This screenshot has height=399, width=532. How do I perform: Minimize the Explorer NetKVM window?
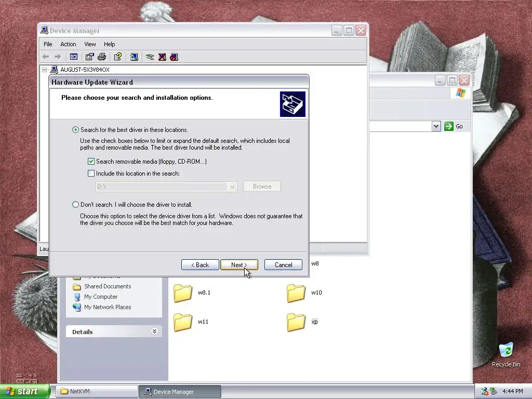pos(440,81)
